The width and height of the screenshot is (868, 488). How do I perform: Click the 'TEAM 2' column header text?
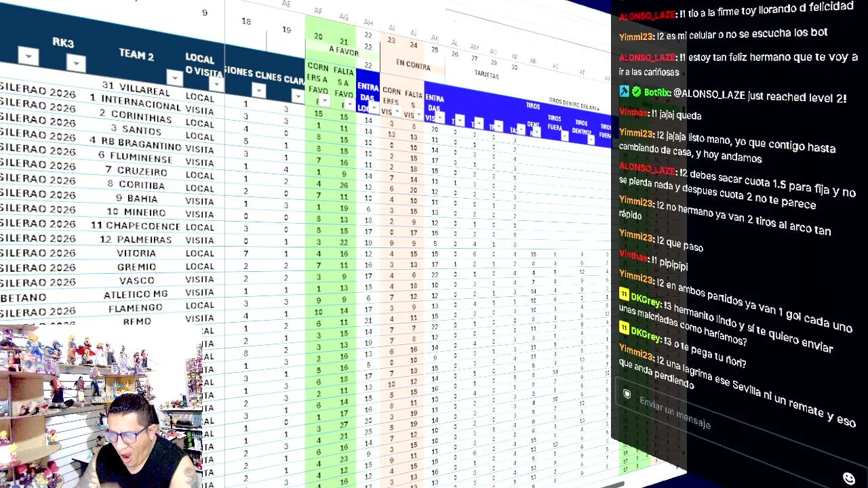(136, 56)
